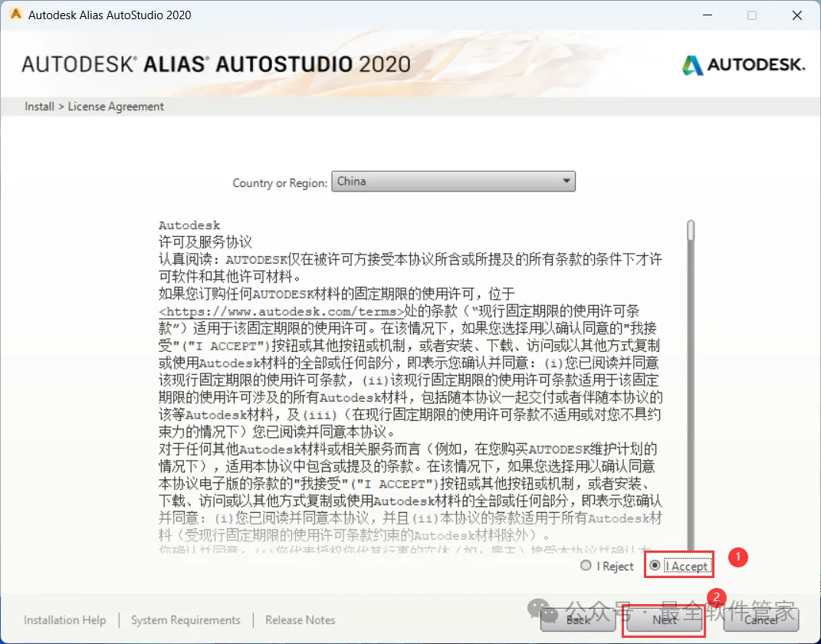
Task: Open the Country or Region dropdown
Action: tap(454, 181)
